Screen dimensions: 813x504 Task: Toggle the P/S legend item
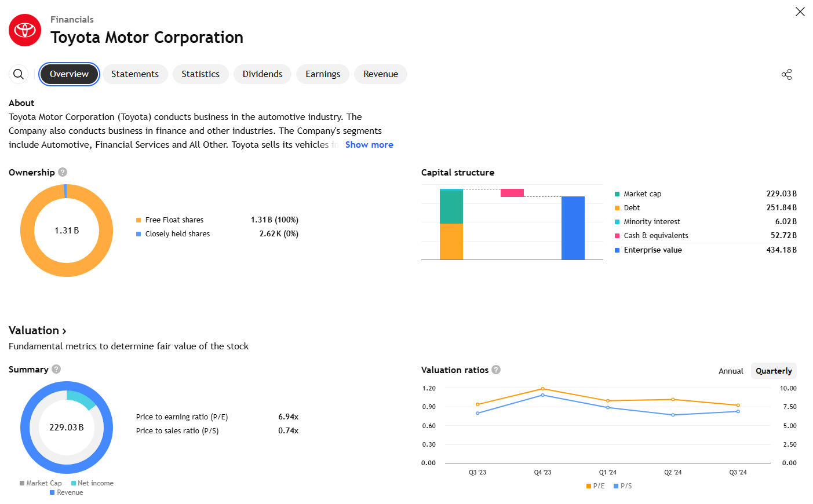pos(622,486)
